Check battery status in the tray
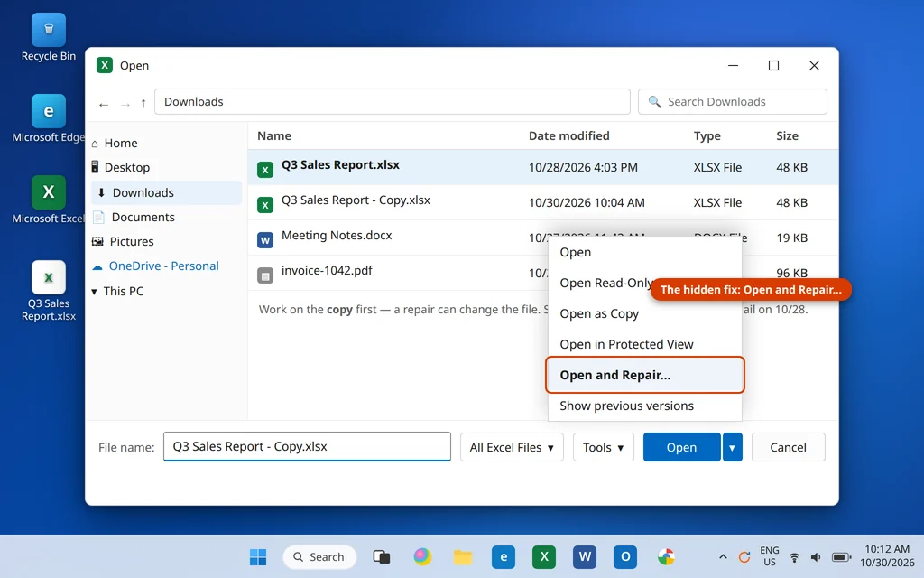The image size is (924, 578). (x=841, y=556)
